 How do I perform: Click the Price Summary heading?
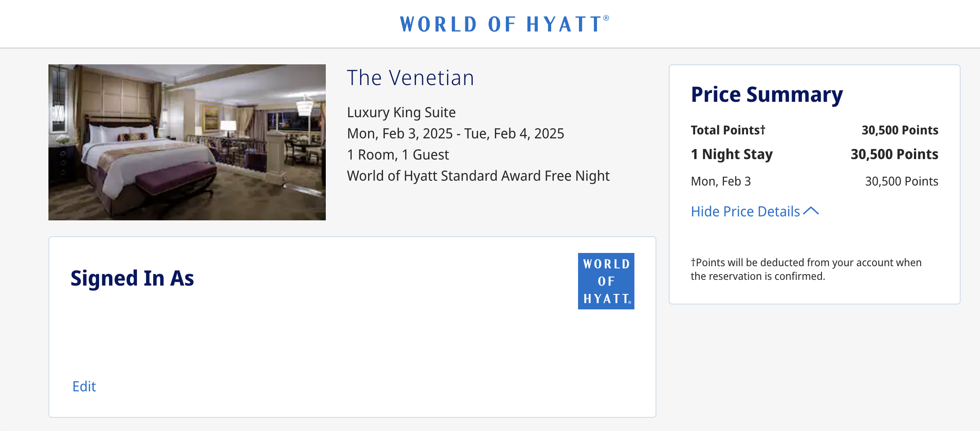click(x=766, y=94)
